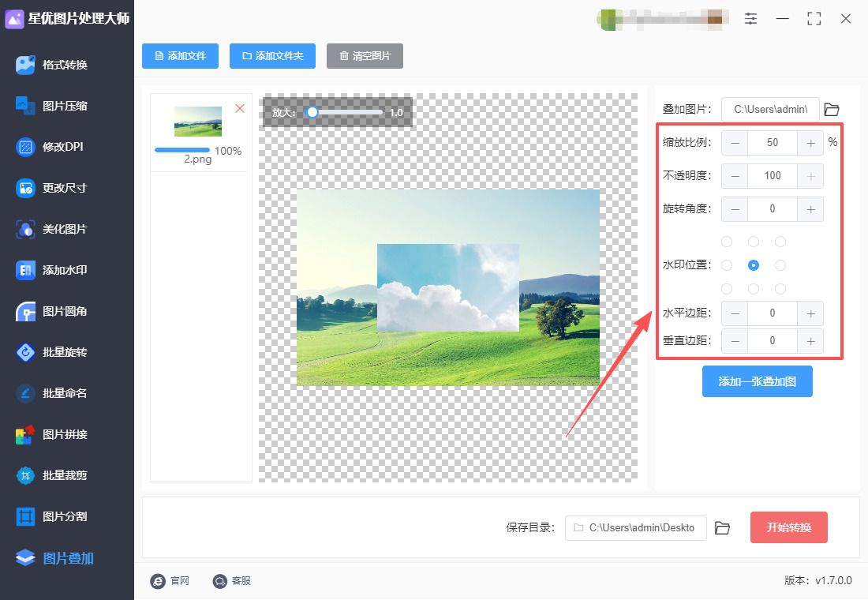
Task: Switch to 图片拼接 menu item
Action: tap(67, 434)
